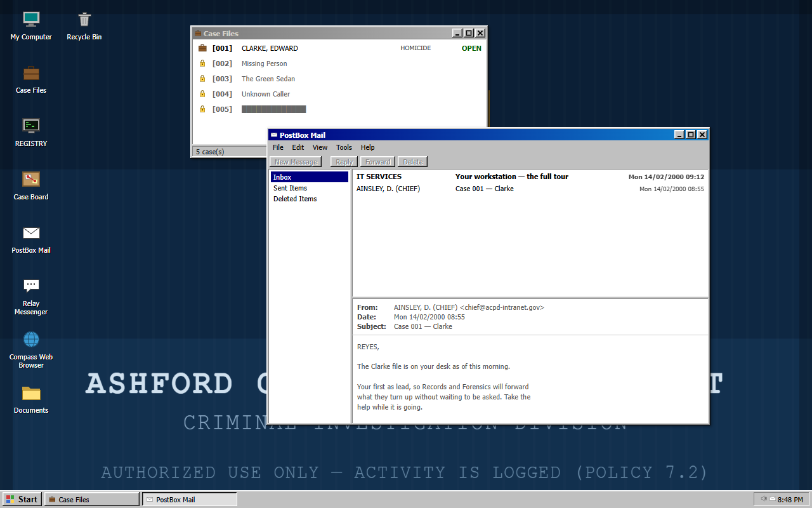Viewport: 812px width, 508px height.
Task: Select the redacted case 005 title
Action: point(274,109)
